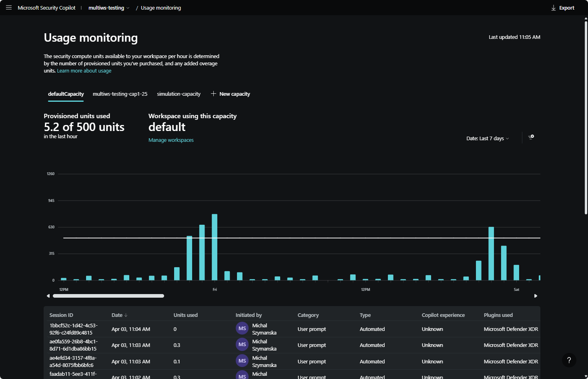Switch to simulation-capacity tab
The width and height of the screenshot is (588, 379).
(x=179, y=94)
